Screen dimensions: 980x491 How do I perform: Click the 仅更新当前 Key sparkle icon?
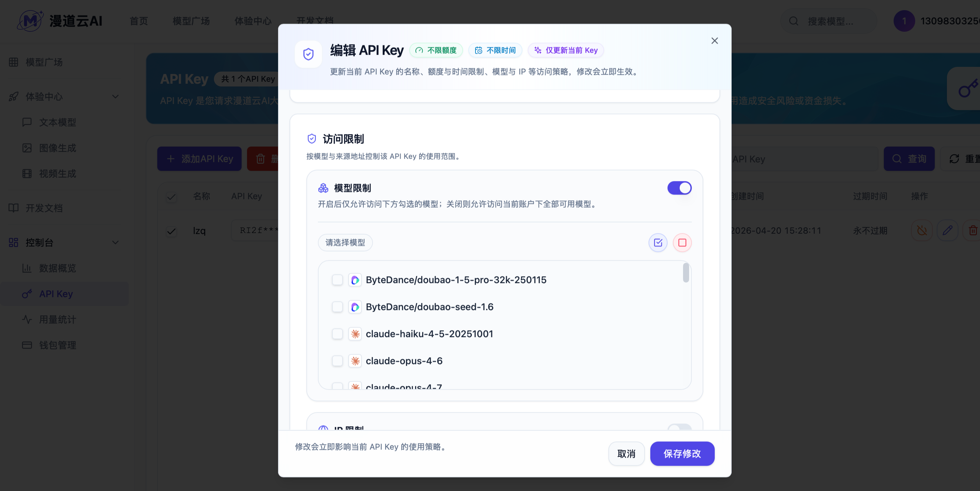[x=538, y=50]
